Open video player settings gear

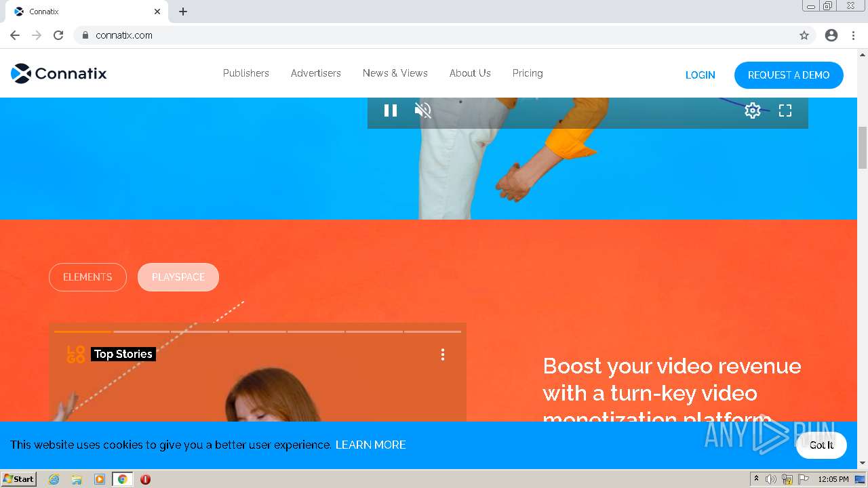point(753,110)
